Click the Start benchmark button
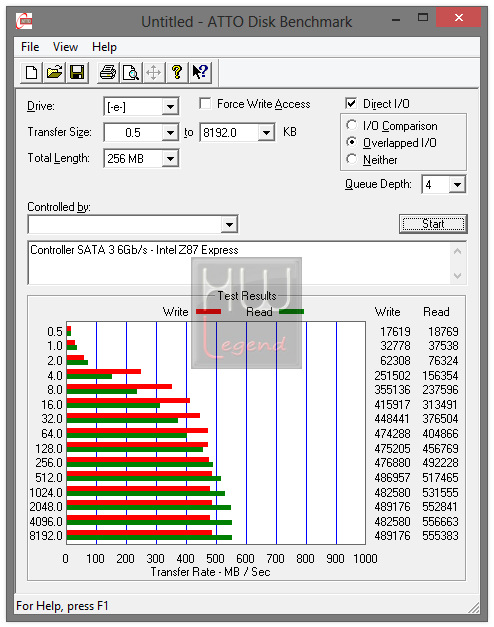Screen dimensions: 494x627 [x=433, y=224]
